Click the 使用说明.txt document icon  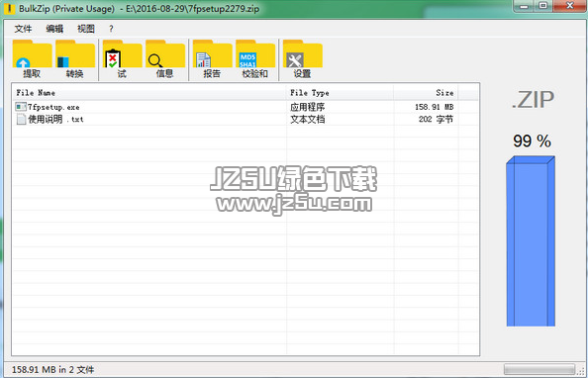21,120
